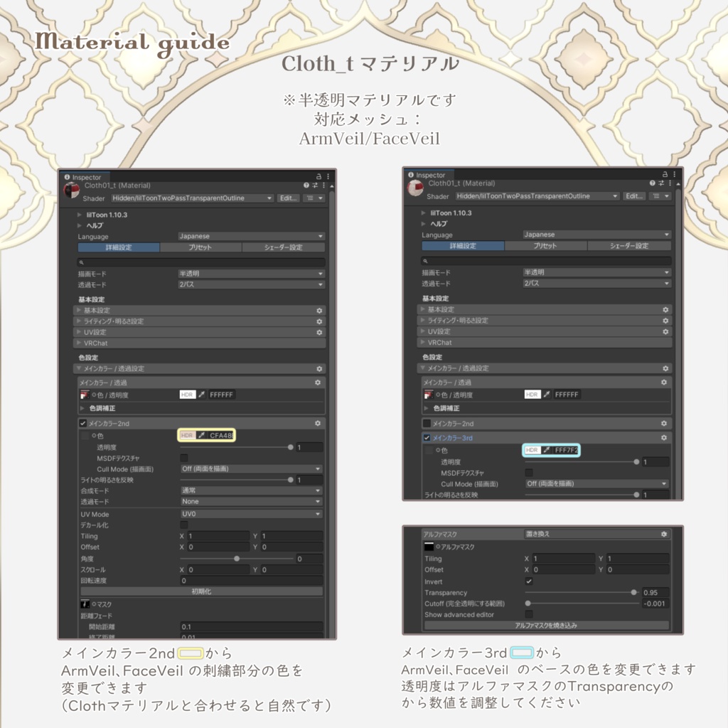
Task: Open help icon in right Inspector material header
Action: pos(653,183)
